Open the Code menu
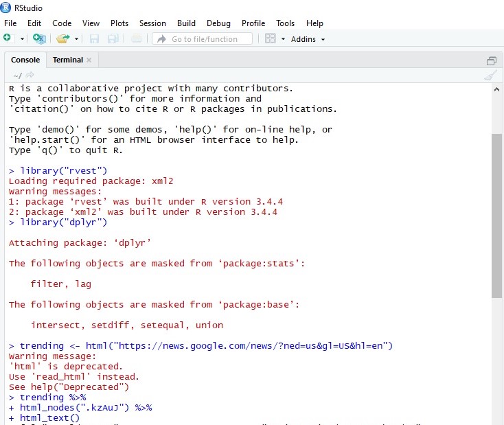 click(62, 23)
